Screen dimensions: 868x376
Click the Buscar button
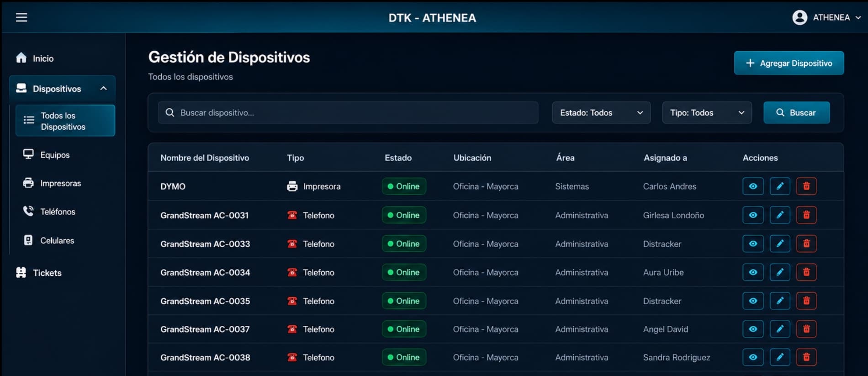pos(796,113)
